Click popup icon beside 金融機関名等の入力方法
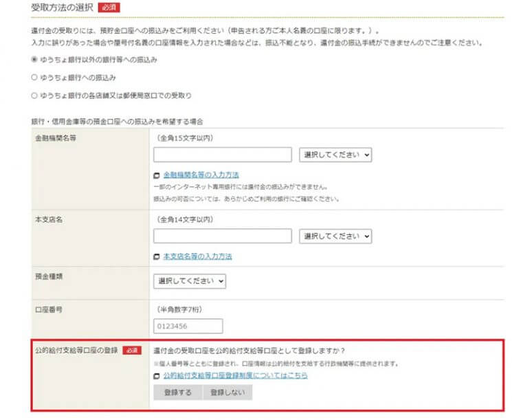The height and width of the screenshot is (420, 528). point(156,175)
